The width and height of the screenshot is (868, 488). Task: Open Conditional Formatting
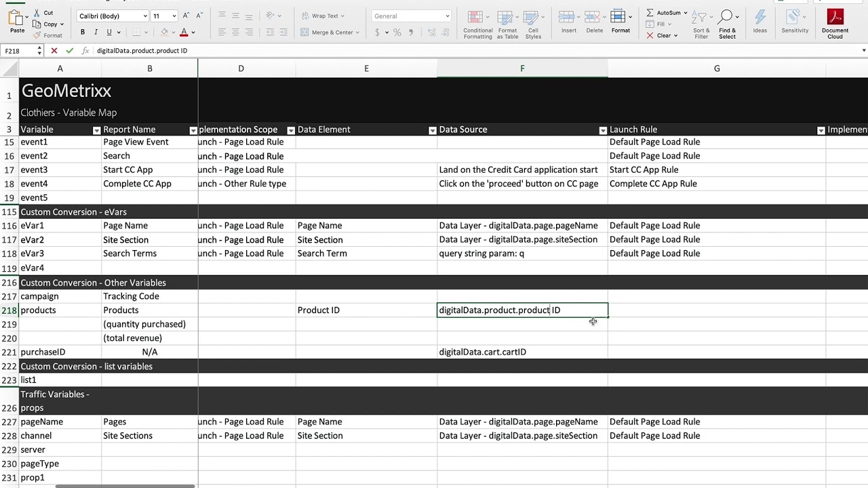pos(478,24)
